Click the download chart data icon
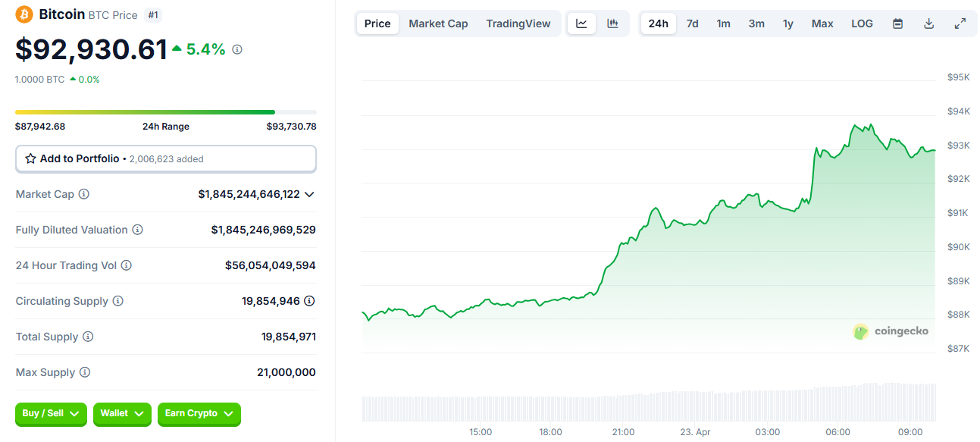980x442 pixels. pyautogui.click(x=928, y=24)
